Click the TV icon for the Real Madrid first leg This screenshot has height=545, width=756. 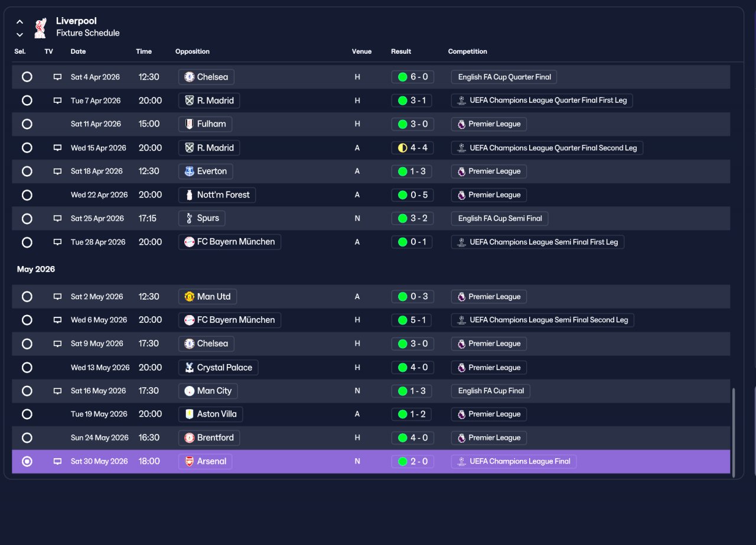tap(57, 100)
